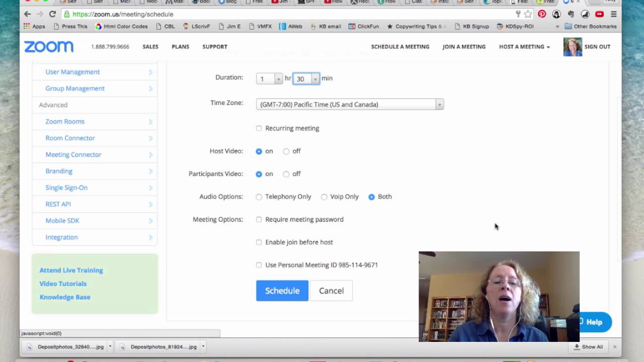Check Use Personal Meeting ID option

coord(259,265)
